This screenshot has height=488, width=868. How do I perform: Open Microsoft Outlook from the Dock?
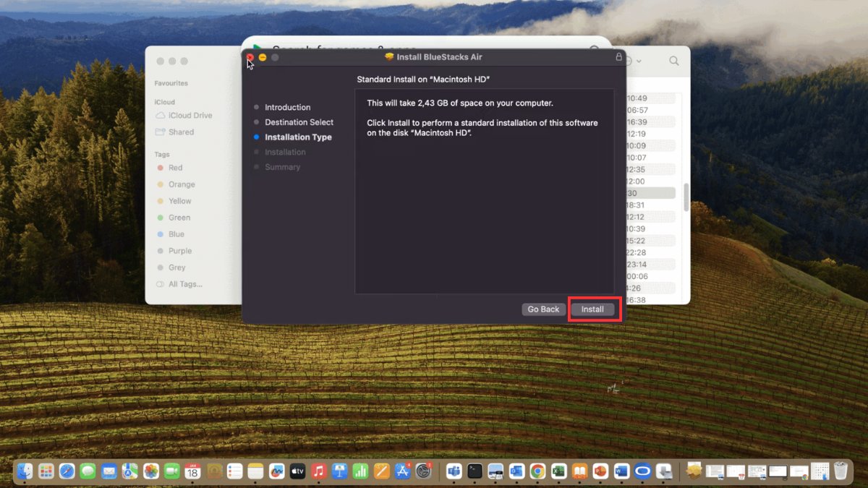tap(516, 471)
